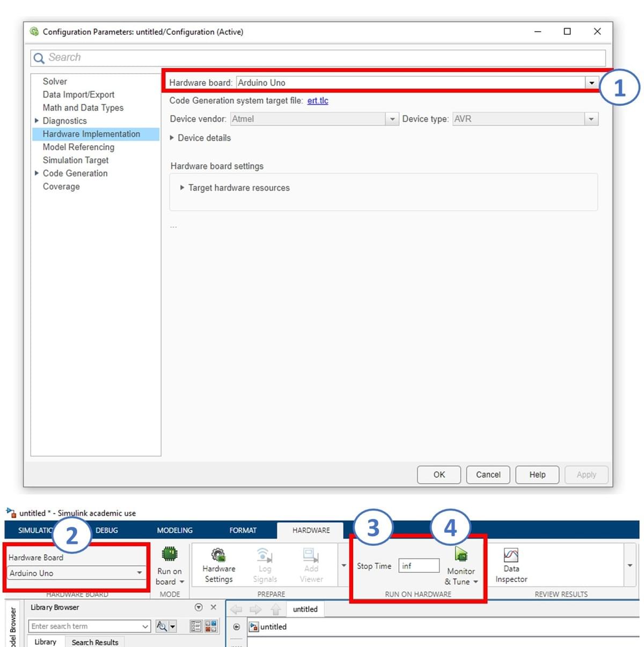The image size is (644, 647).
Task: Click the back navigation arrow
Action: pyautogui.click(x=236, y=609)
